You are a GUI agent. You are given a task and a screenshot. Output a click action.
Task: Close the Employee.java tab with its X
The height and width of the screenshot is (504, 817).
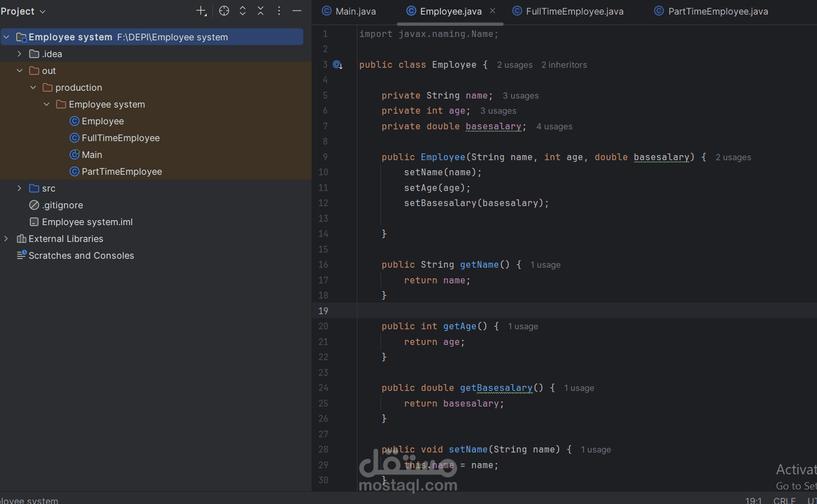tap(491, 10)
